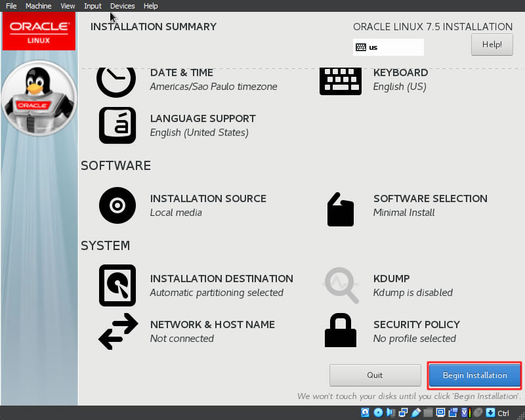Click 'Minimal Install' text
This screenshot has height=420, width=525.
(404, 213)
